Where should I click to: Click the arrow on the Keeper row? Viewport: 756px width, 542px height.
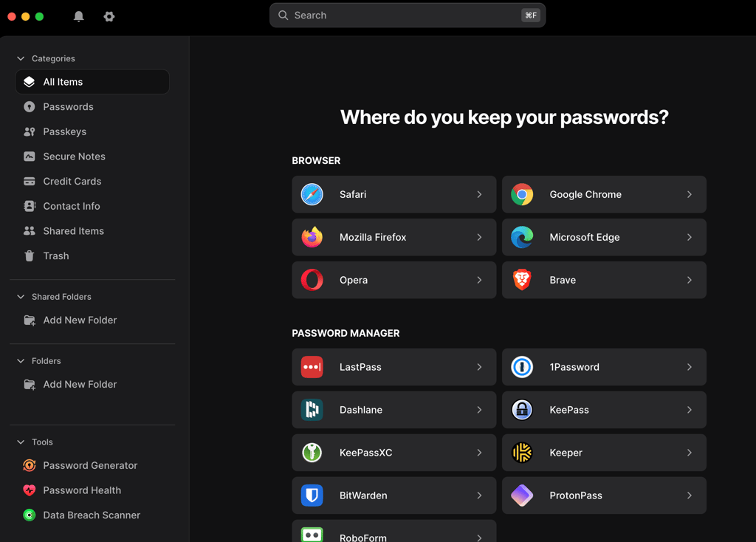[690, 453]
